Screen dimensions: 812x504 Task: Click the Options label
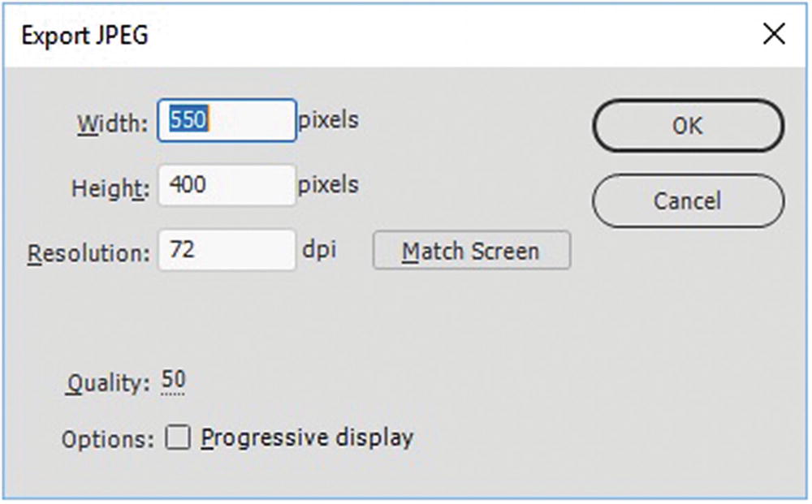point(107,440)
